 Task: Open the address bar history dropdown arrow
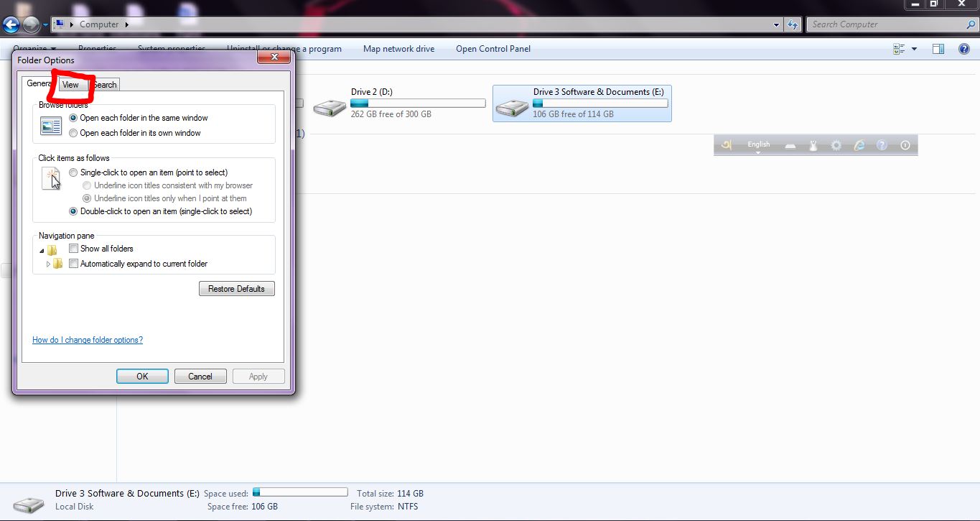click(775, 24)
